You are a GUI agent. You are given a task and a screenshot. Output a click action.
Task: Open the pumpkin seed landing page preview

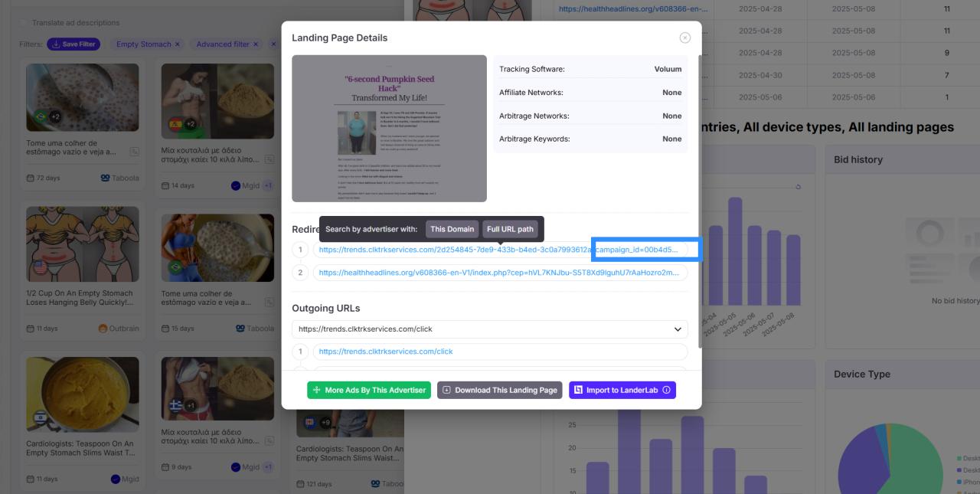(x=389, y=129)
